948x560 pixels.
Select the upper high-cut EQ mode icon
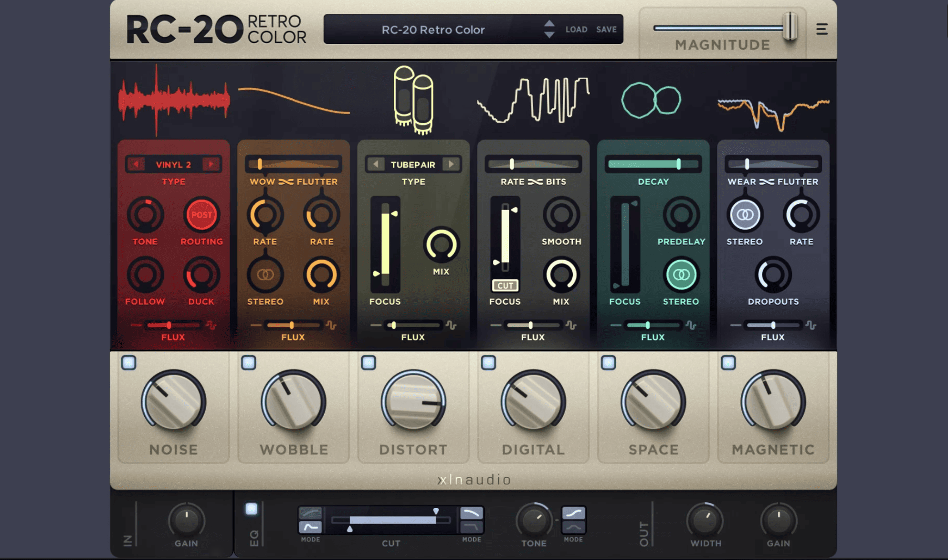click(471, 513)
